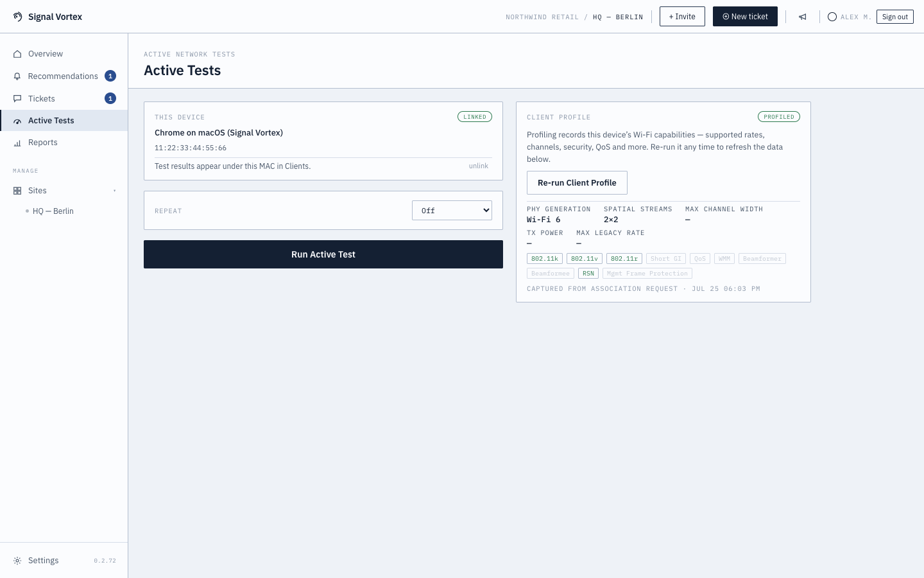The height and width of the screenshot is (578, 924).
Task: Open the Overview page
Action: [64, 54]
